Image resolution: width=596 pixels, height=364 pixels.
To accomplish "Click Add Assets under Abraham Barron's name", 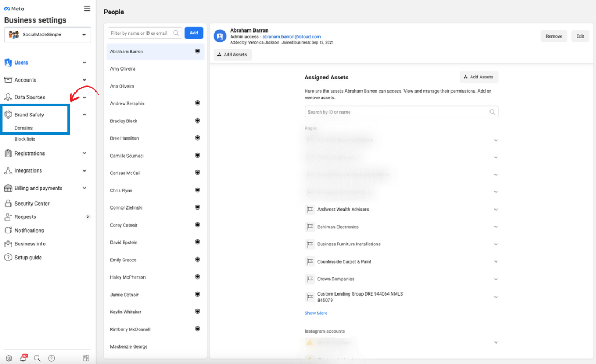I will click(232, 55).
